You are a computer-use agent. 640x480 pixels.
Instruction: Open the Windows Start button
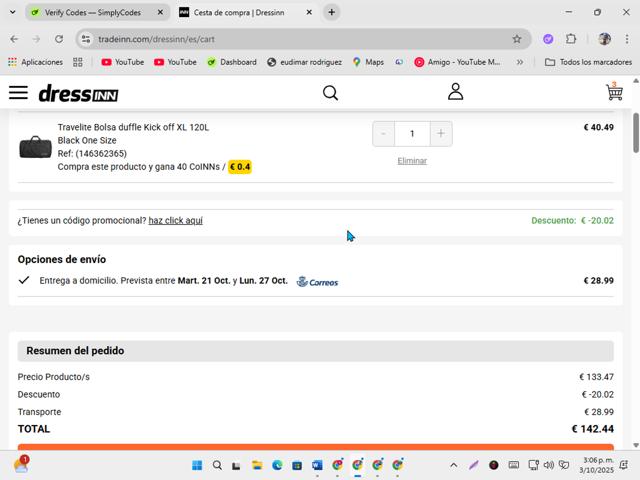197,465
